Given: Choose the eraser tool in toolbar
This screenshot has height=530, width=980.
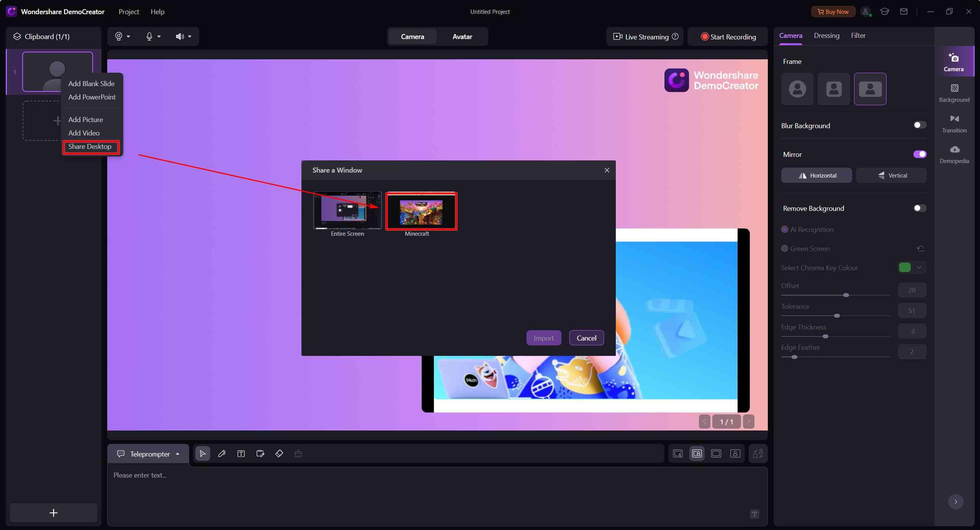Looking at the screenshot, I should [279, 453].
